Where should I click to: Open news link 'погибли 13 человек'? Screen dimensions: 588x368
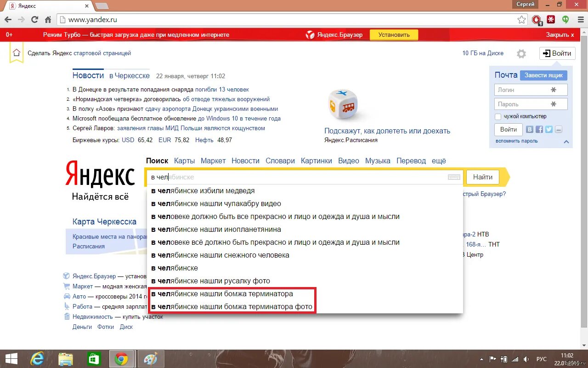click(222, 89)
